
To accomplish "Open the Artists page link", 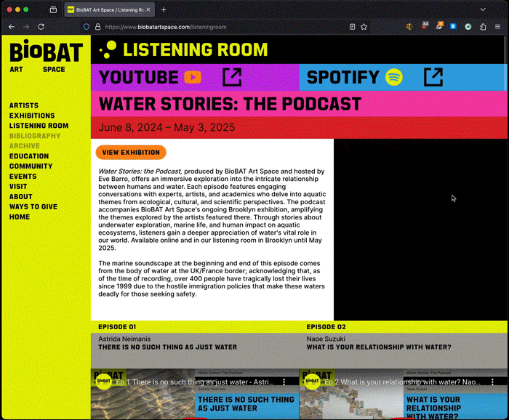I will pos(24,105).
